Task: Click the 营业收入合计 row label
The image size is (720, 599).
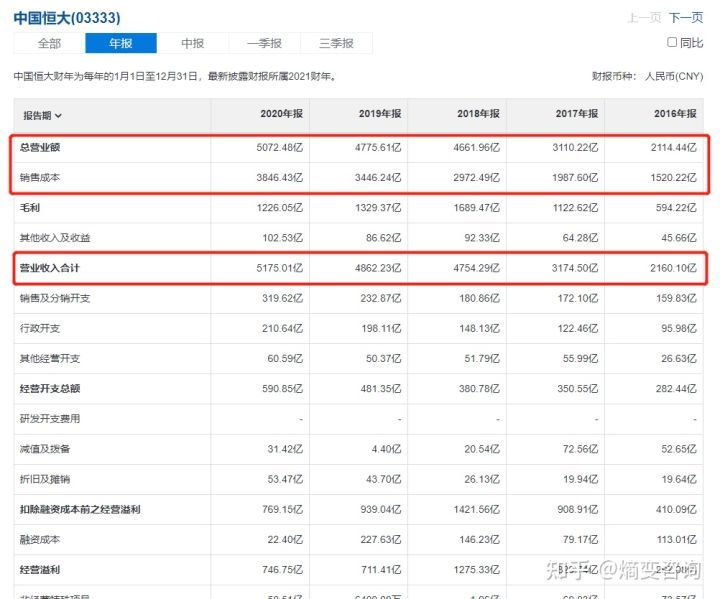Action: coord(50,268)
